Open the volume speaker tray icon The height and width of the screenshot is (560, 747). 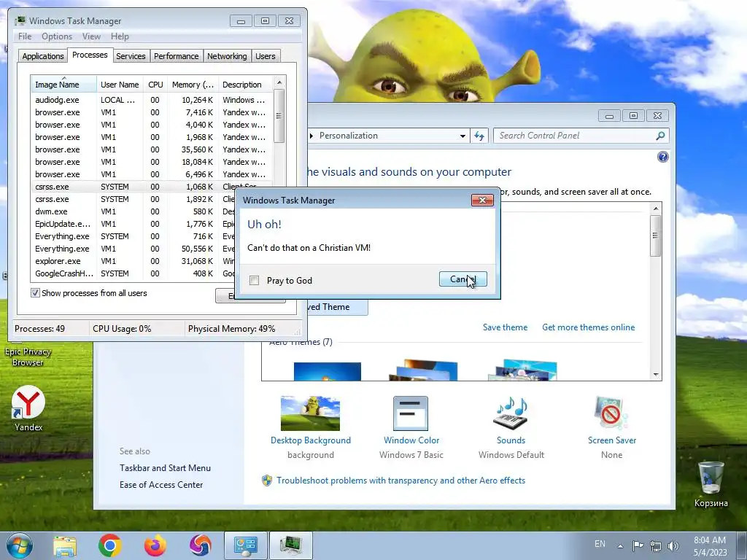pyautogui.click(x=673, y=545)
